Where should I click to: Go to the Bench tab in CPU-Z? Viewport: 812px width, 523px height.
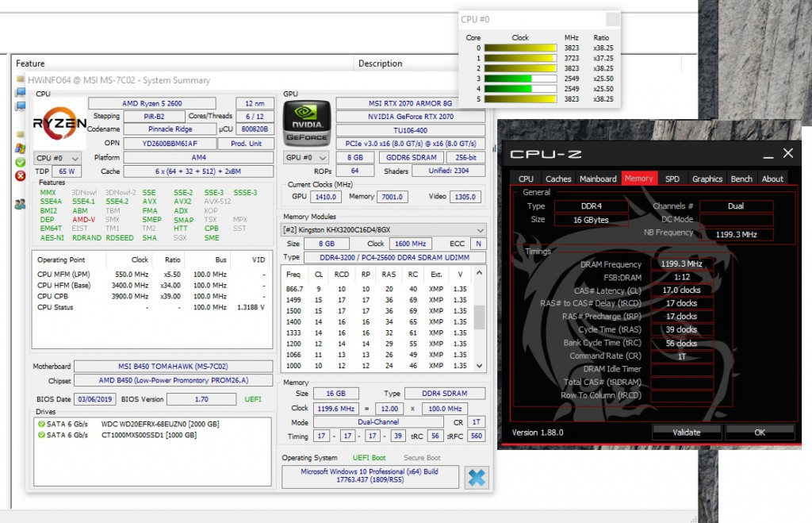(x=741, y=179)
